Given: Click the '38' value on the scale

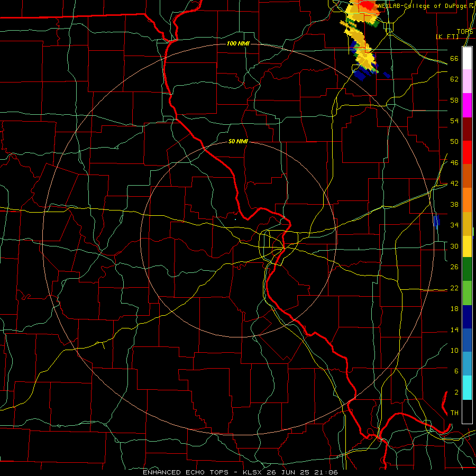Looking at the screenshot, I should (x=454, y=204).
